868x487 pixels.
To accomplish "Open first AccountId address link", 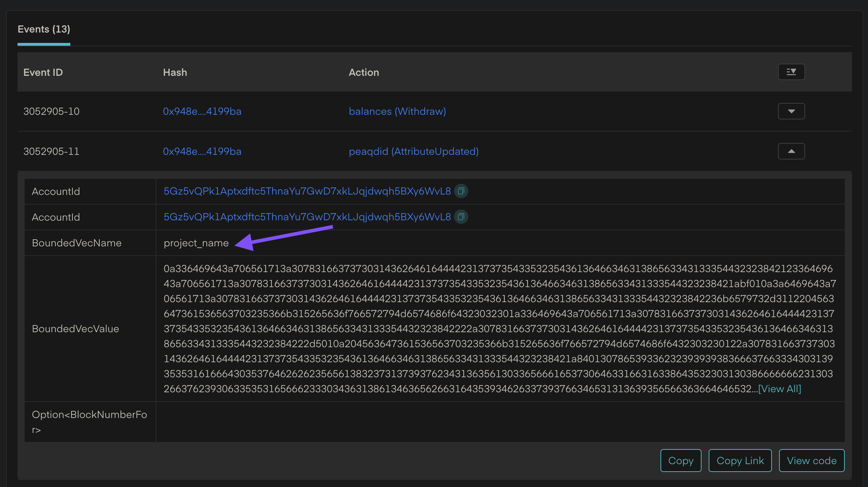I will tap(307, 191).
